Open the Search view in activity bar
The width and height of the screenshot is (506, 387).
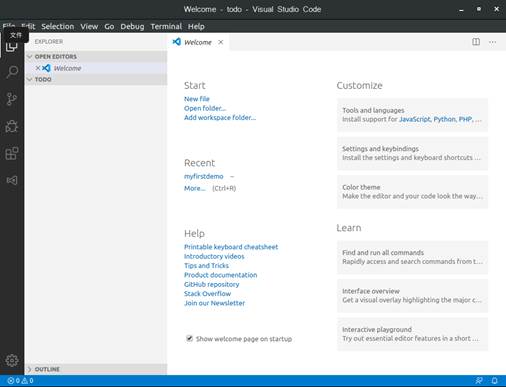pyautogui.click(x=12, y=72)
